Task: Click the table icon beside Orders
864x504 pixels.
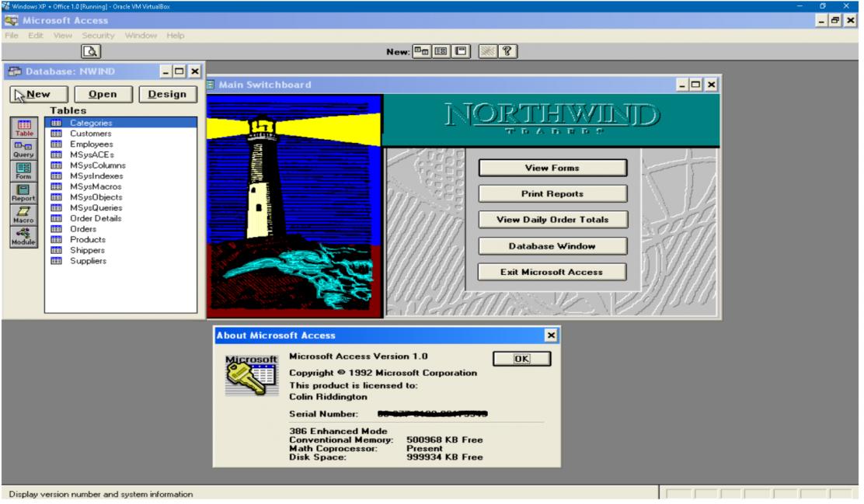Action: coord(56,228)
